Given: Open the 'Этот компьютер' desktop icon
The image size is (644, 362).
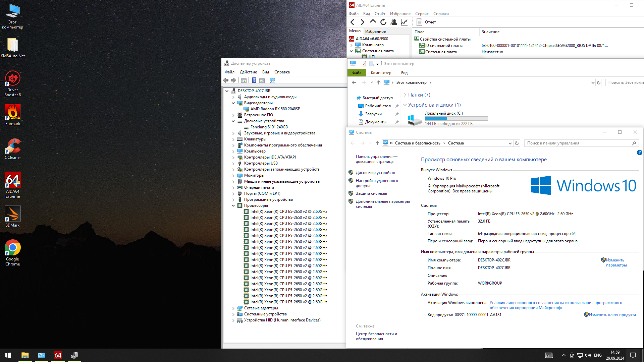Looking at the screenshot, I should (13, 16).
